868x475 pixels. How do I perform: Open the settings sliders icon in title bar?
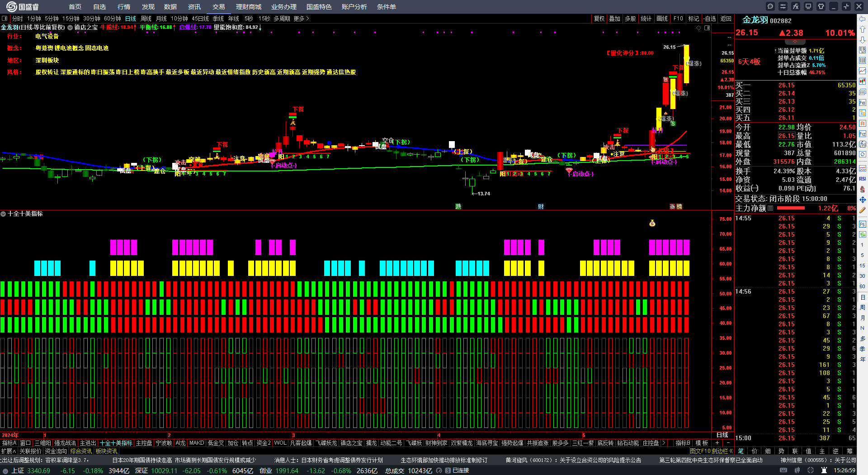[783, 6]
